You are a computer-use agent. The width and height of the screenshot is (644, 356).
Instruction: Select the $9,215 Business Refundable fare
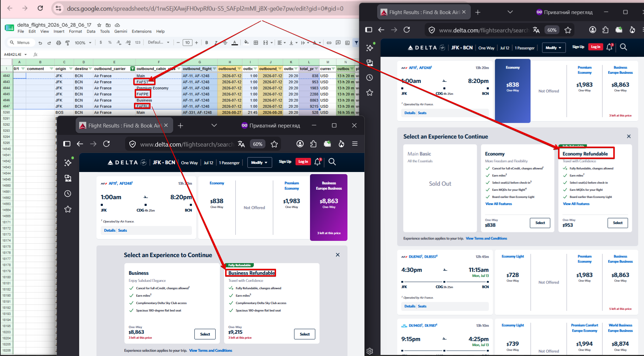(304, 334)
